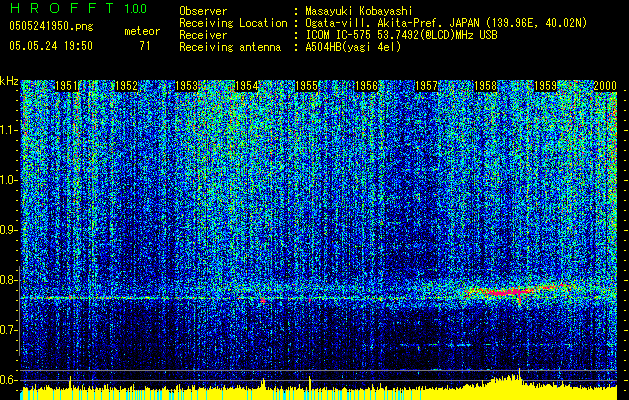The image size is (629, 400).
Task: Click the Receiving antenna label
Action: [230, 47]
